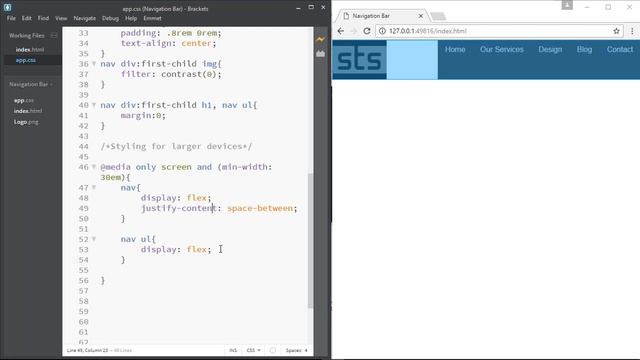Viewport: 640px width, 360px height.
Task: Click the comment Styling for larger devices
Action: point(176,146)
